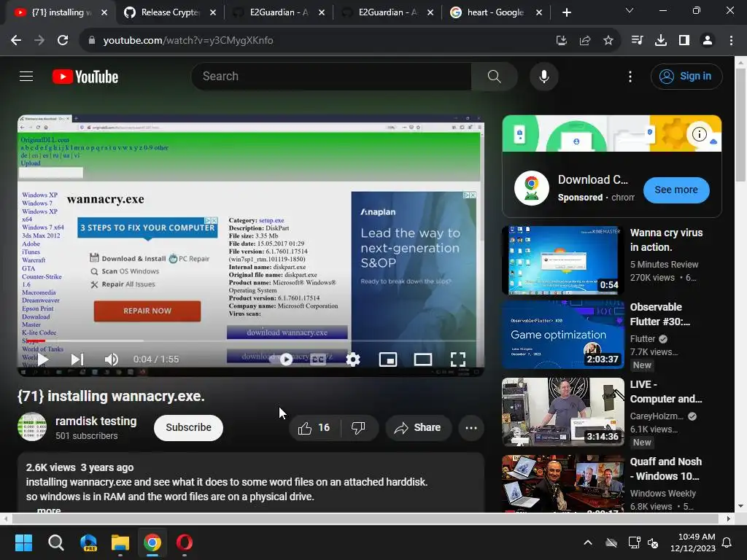Viewport: 747px width, 560px height.
Task: Sign in to YouTube
Action: coord(686,76)
